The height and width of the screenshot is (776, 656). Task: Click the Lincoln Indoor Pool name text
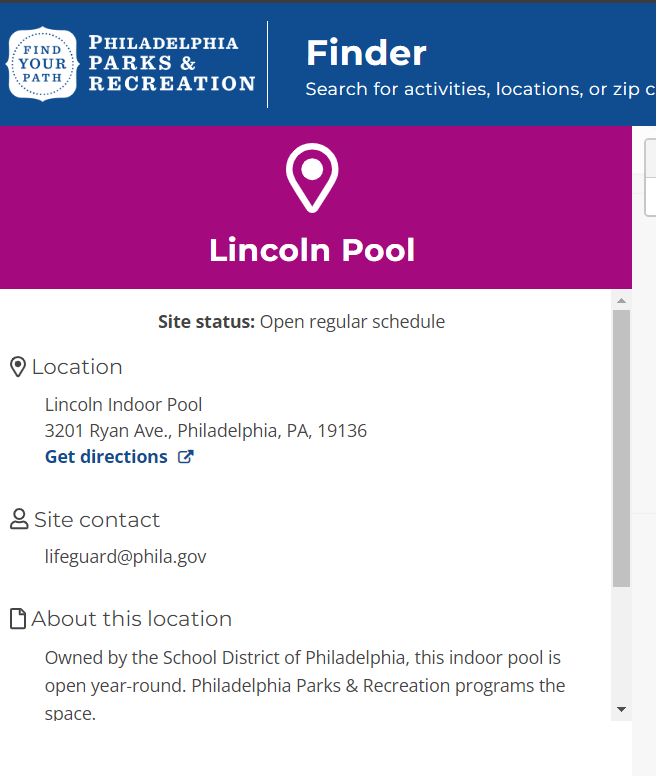point(123,405)
